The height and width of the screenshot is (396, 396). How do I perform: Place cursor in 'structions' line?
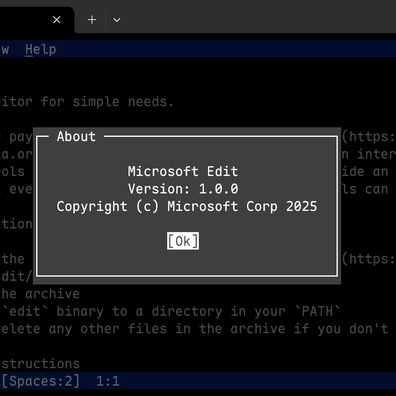click(x=40, y=364)
